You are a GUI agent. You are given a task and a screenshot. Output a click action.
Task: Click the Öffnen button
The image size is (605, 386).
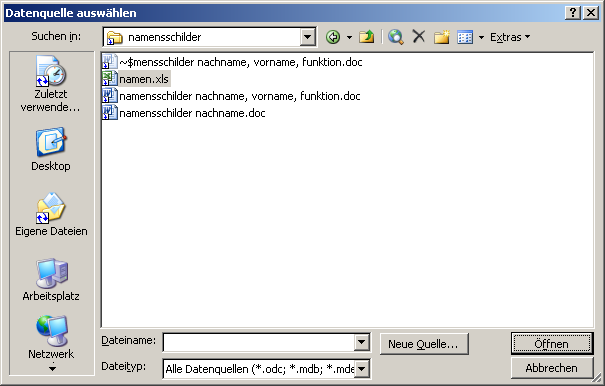[552, 343]
